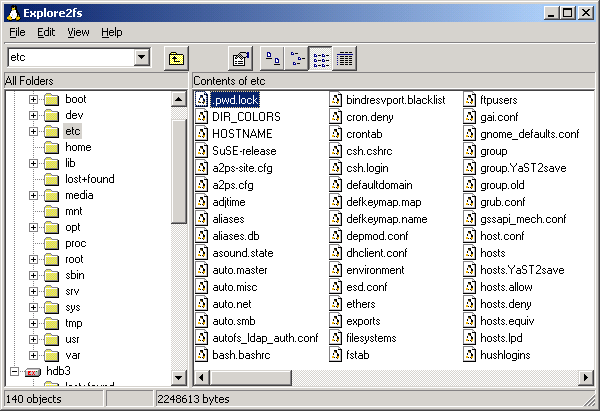Click the crontab file icon
Viewport: 600px width, 411px height.
tap(336, 134)
